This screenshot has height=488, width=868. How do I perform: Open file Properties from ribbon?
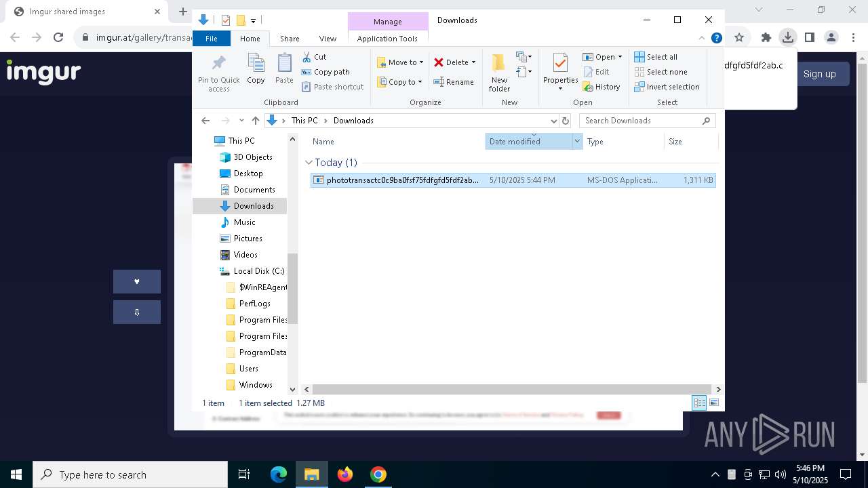pyautogui.click(x=560, y=72)
